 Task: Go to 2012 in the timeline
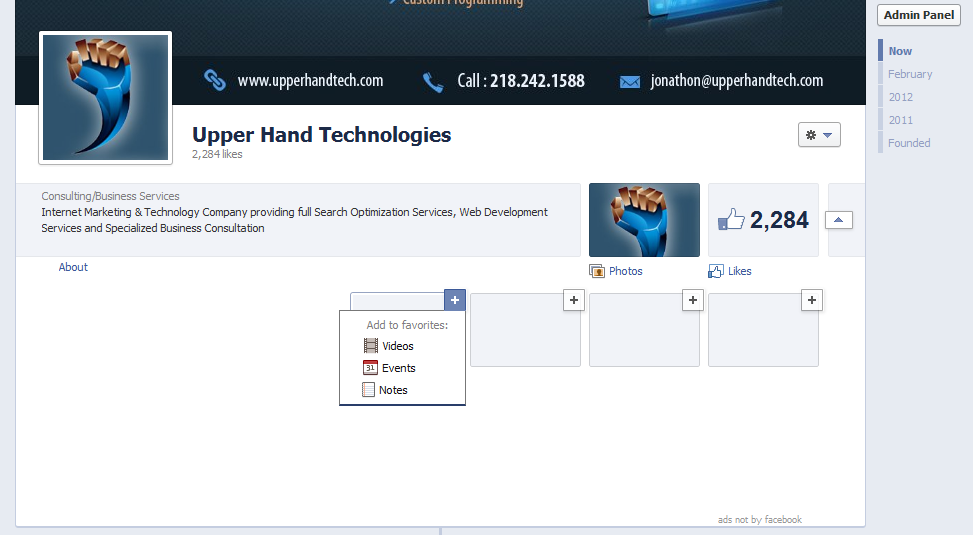coord(900,97)
